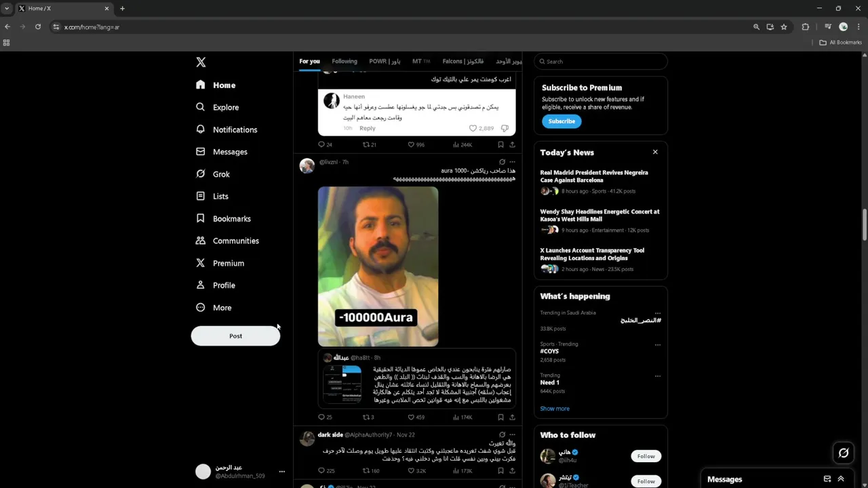The image size is (868, 488).
Task: Reply to dark side post, 225 replies
Action: click(x=326, y=470)
